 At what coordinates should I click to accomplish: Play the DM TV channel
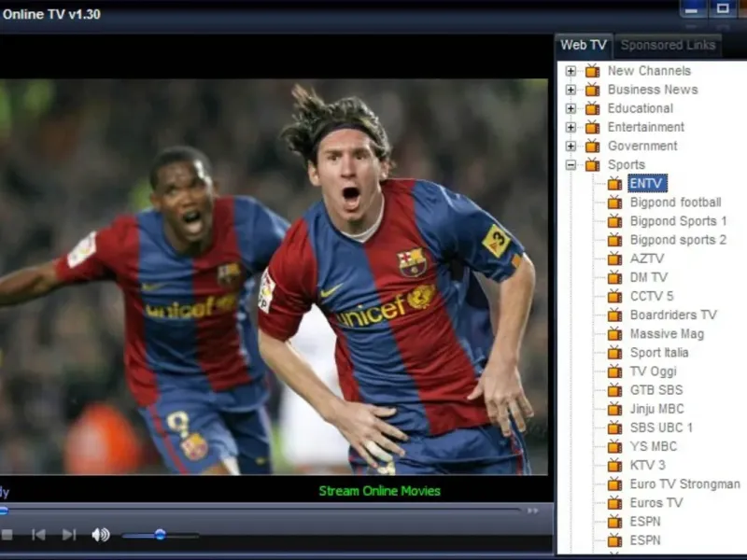pos(649,277)
